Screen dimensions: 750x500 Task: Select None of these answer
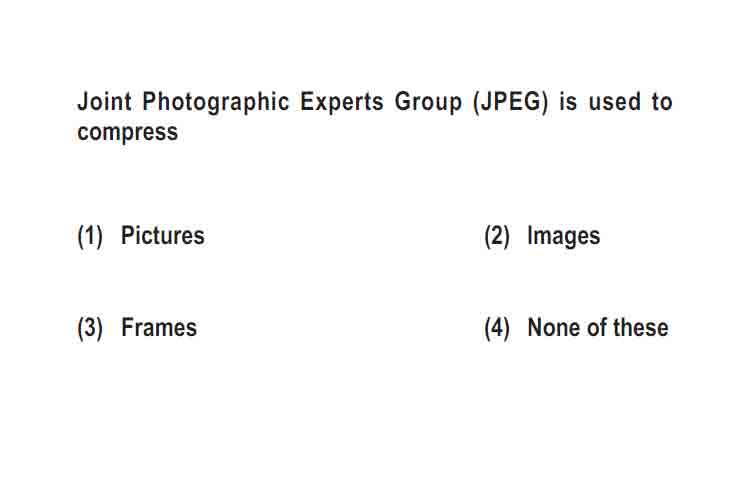598,328
